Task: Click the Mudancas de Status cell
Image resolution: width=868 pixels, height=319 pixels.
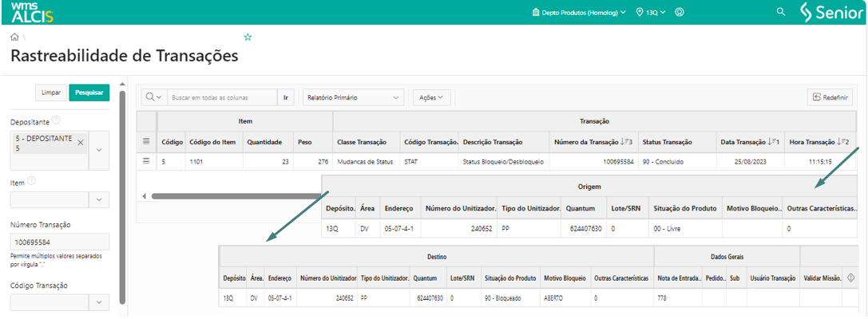Action: 365,161
